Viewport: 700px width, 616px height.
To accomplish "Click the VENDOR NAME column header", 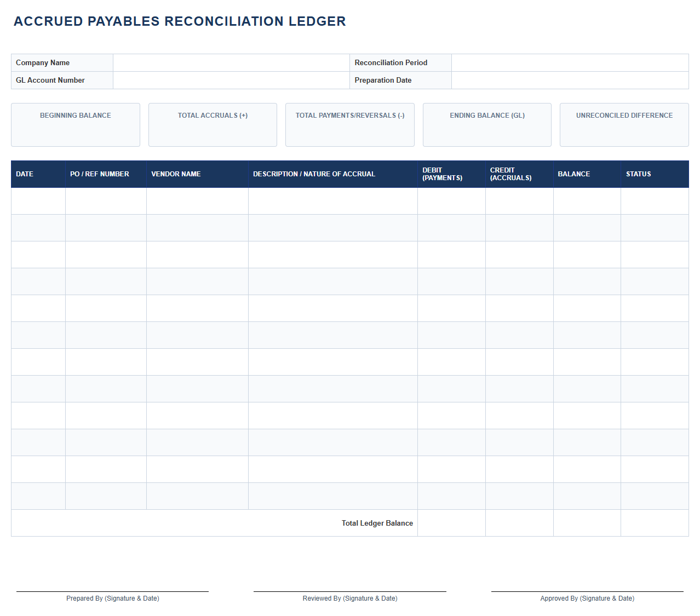I will pyautogui.click(x=197, y=174).
